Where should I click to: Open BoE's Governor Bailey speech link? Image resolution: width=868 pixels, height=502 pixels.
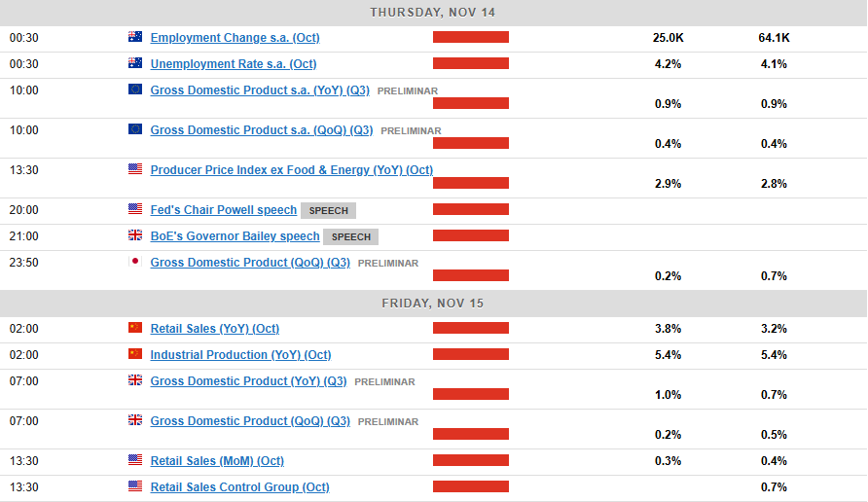click(235, 236)
